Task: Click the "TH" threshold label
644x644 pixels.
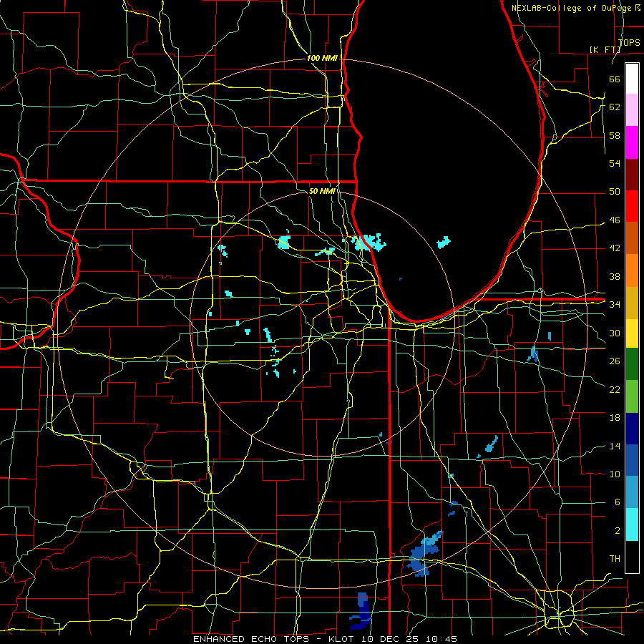Action: pos(615,559)
